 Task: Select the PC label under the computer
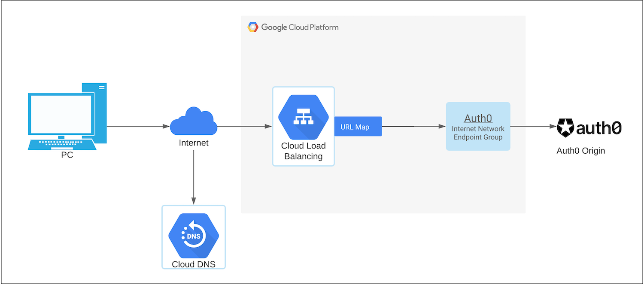[67, 155]
